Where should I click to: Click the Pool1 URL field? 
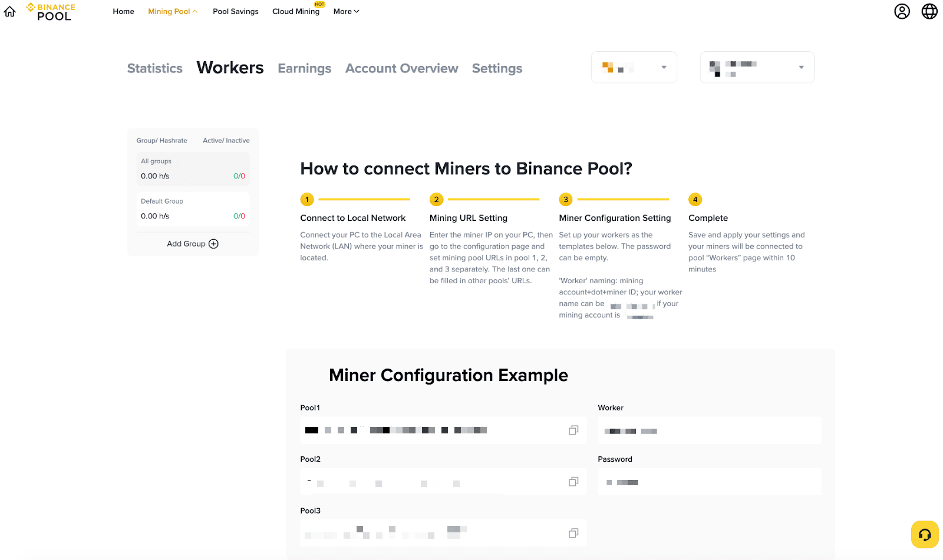[x=443, y=430]
